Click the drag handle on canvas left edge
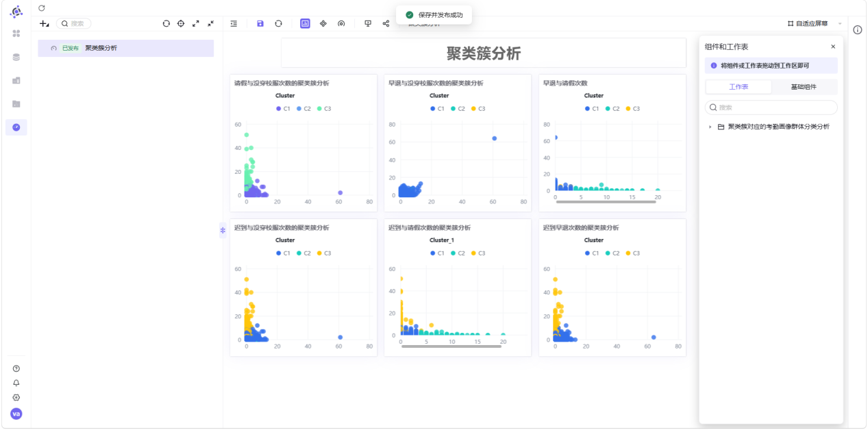The height and width of the screenshot is (430, 868). click(223, 231)
